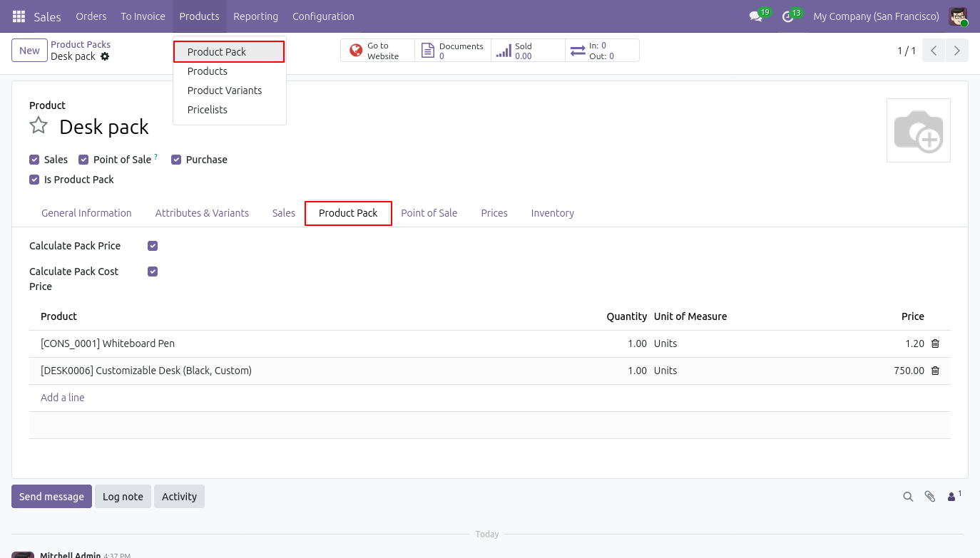Uncheck Is Product Pack checkbox
The height and width of the screenshot is (558, 980).
(34, 180)
